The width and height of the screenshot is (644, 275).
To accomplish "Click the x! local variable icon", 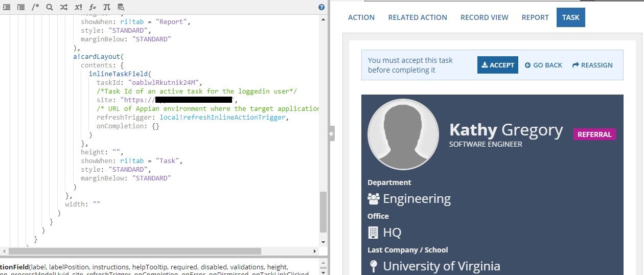I will pos(78,7).
